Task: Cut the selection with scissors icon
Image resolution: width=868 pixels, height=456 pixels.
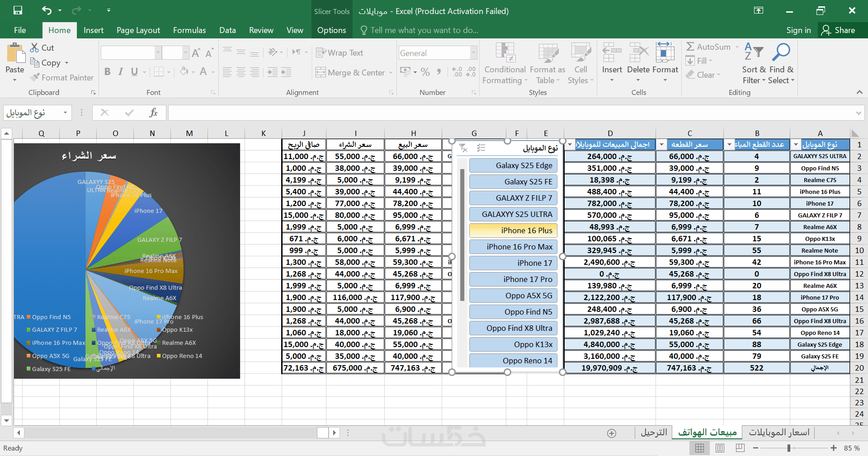Action: 34,47
